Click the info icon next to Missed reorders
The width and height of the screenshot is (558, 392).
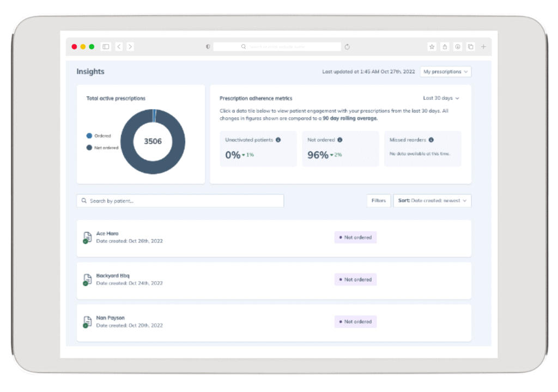(x=431, y=140)
